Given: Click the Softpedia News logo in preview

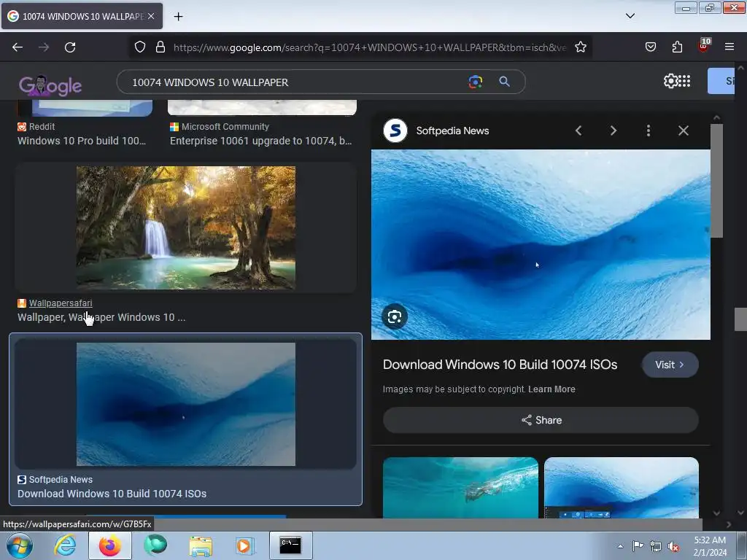Looking at the screenshot, I should point(395,131).
